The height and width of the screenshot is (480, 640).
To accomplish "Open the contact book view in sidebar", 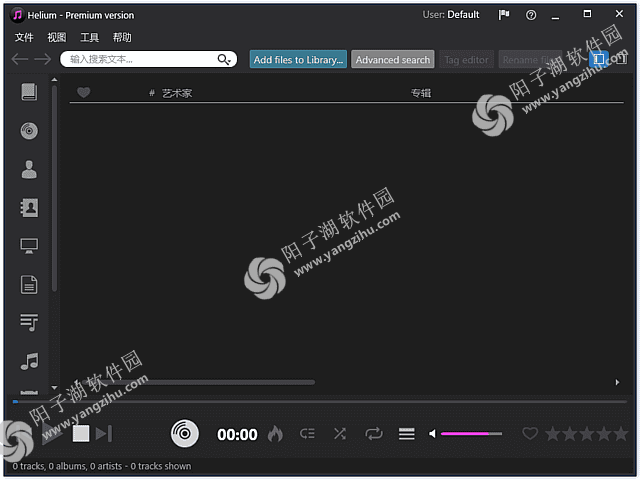I will click(x=29, y=208).
